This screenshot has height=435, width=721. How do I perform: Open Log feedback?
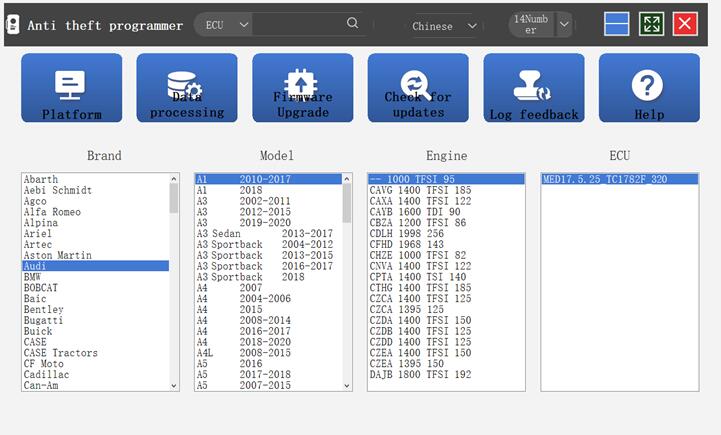pyautogui.click(x=534, y=88)
